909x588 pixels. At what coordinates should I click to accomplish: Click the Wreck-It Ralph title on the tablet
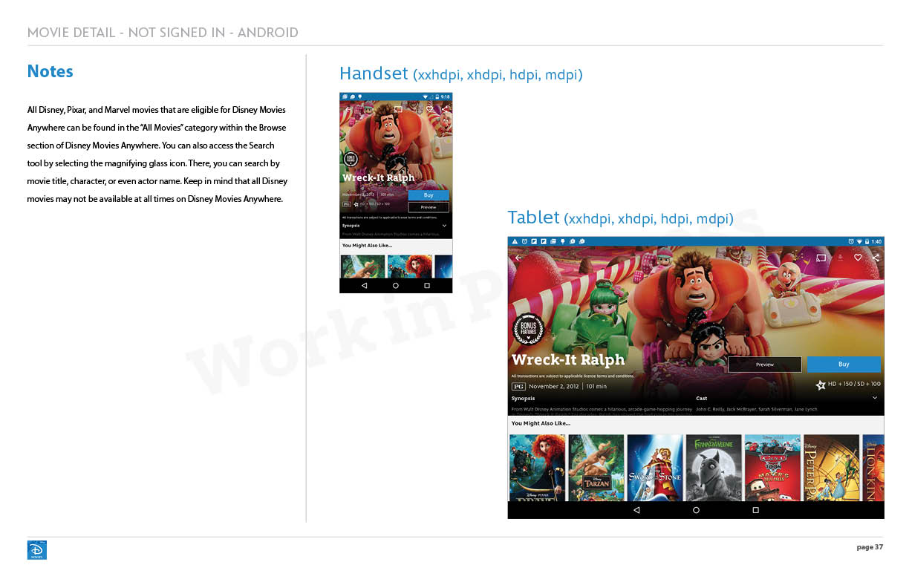pyautogui.click(x=568, y=359)
